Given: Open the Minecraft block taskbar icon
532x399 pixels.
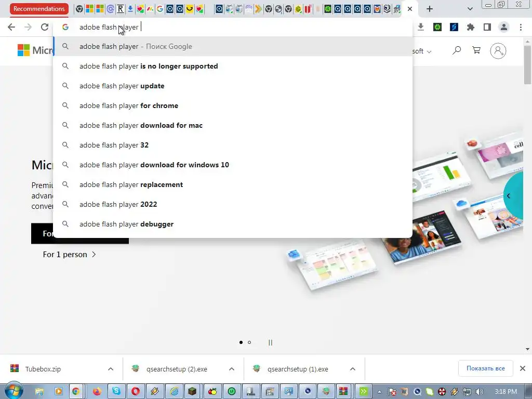Looking at the screenshot, I should [x=192, y=392].
